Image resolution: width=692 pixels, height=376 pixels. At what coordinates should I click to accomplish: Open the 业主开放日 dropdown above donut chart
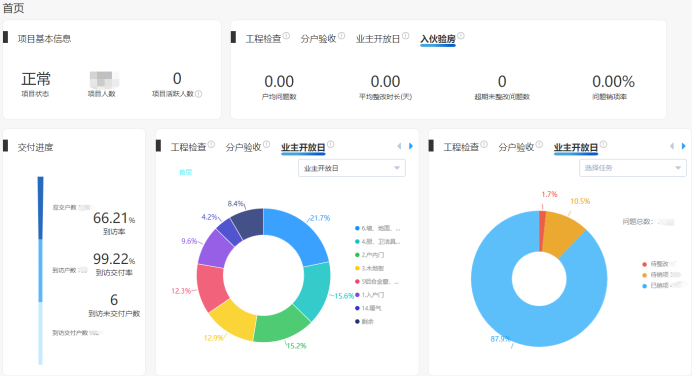click(x=352, y=168)
